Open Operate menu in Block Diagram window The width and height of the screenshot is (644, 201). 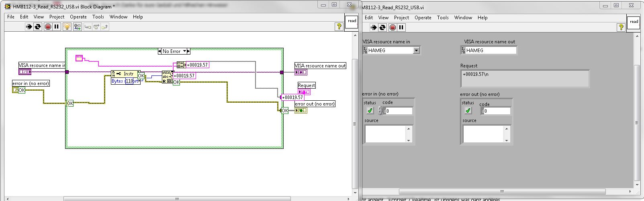[x=78, y=17]
